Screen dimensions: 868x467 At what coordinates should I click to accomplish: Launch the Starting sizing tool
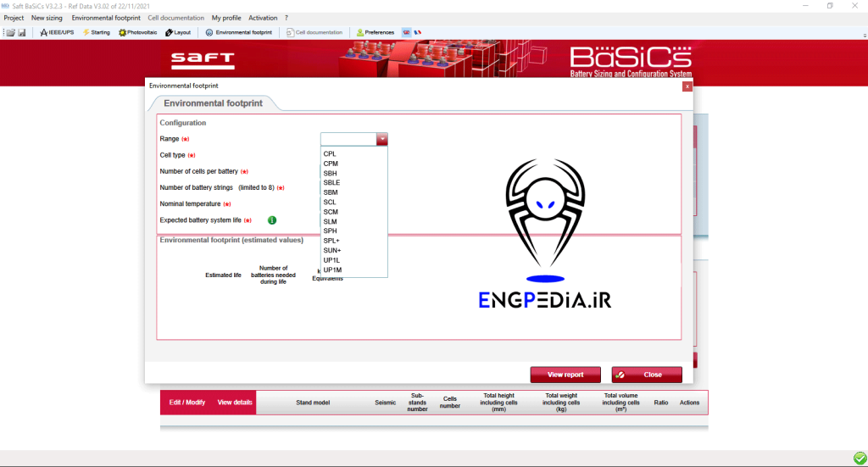coord(96,32)
